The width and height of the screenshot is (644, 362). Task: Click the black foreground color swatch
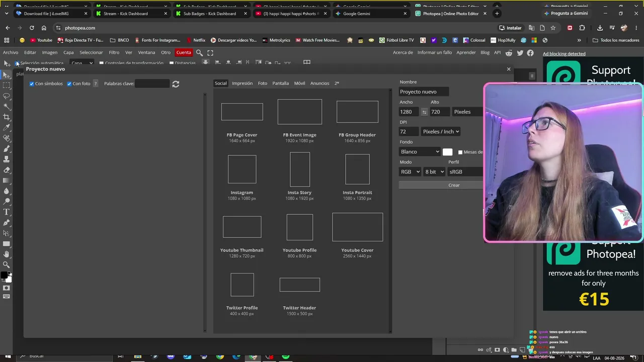4,276
